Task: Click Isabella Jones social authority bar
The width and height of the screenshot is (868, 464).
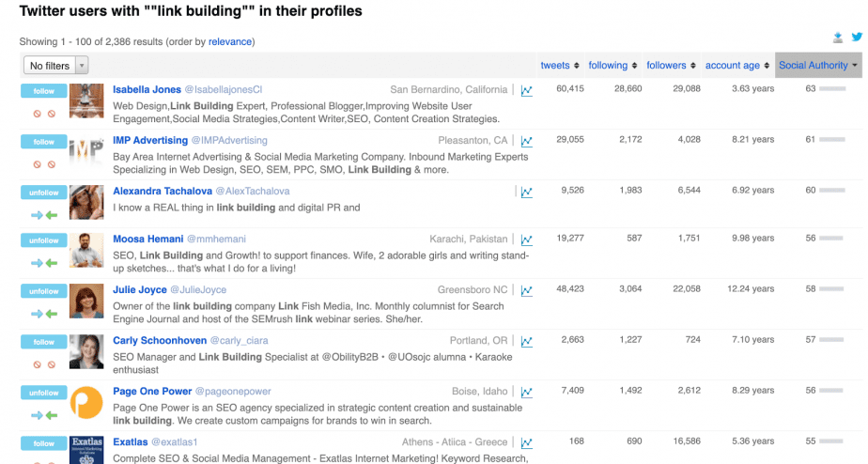Action: coord(832,89)
